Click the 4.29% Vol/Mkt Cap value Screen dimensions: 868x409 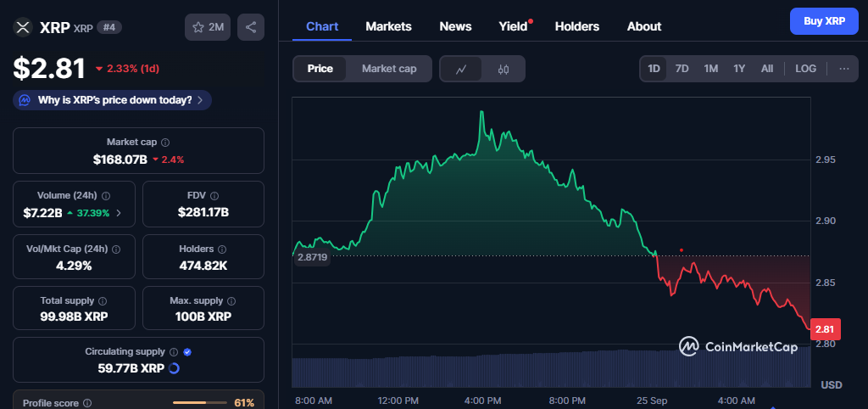click(74, 266)
